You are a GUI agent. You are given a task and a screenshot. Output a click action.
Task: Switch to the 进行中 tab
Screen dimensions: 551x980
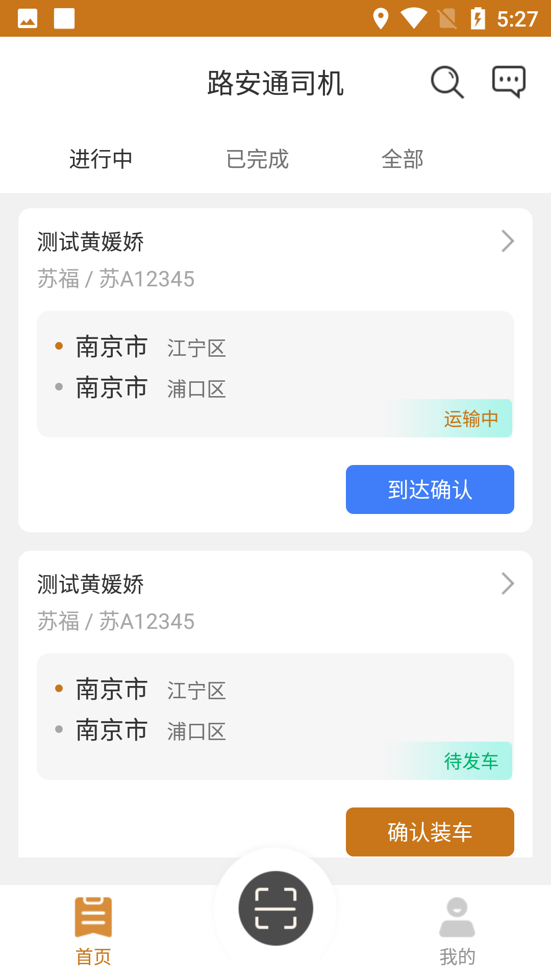(x=101, y=159)
